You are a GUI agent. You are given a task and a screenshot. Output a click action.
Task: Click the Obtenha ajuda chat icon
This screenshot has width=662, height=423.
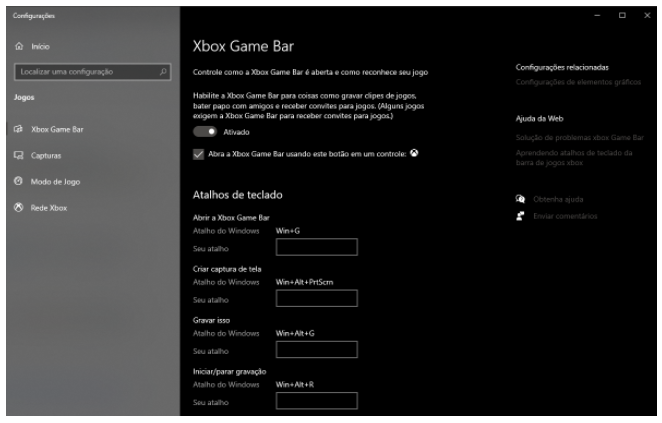point(520,199)
